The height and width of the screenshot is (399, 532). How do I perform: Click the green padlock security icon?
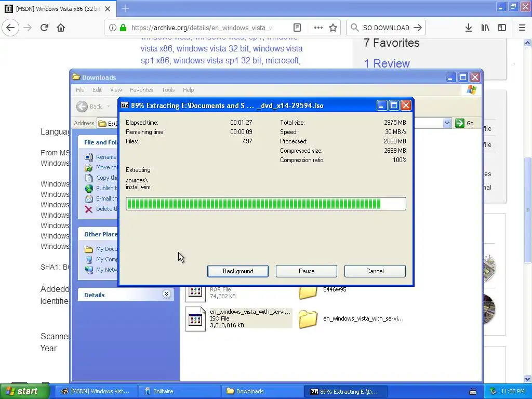point(123,28)
